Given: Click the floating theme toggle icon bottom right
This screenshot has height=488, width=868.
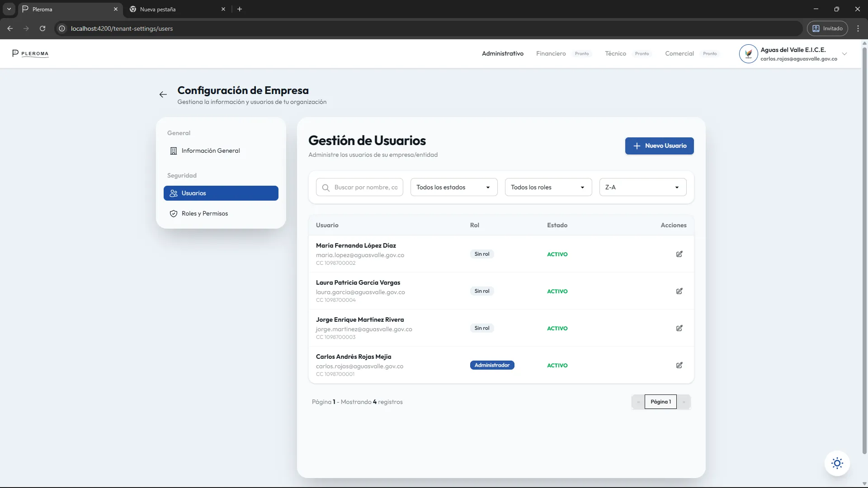Looking at the screenshot, I should tap(837, 463).
